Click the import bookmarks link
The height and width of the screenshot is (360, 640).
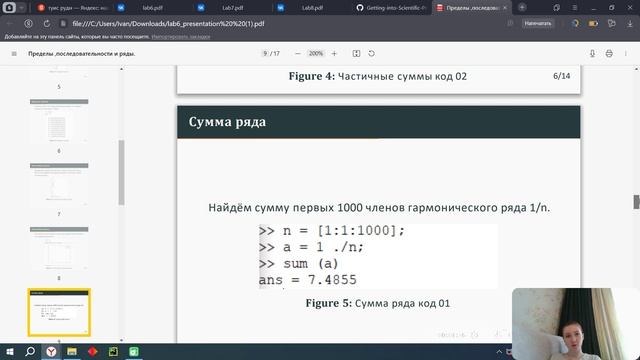180,37
